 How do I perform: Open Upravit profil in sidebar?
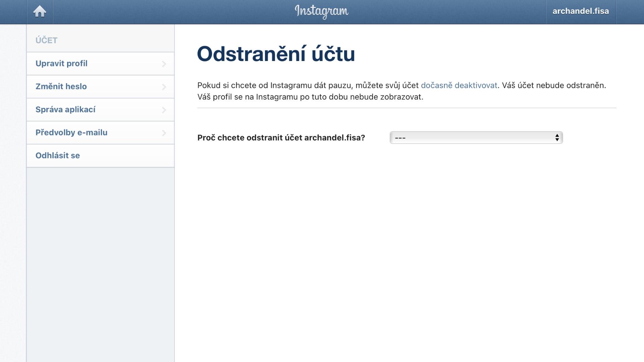tap(100, 64)
